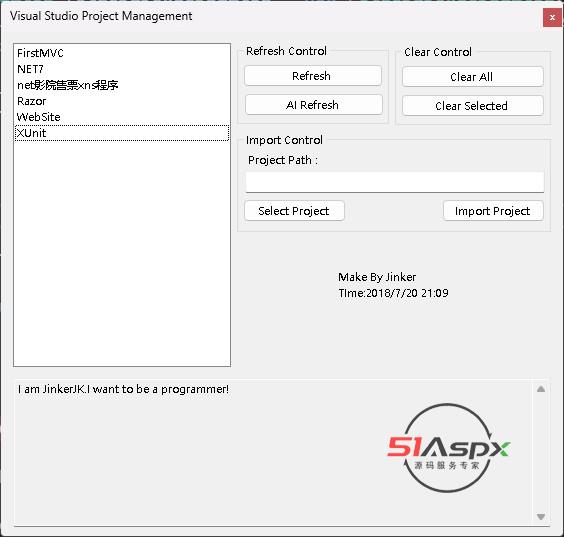Image resolution: width=564 pixels, height=537 pixels.
Task: Click the log scrollbar up arrow
Action: point(541,389)
